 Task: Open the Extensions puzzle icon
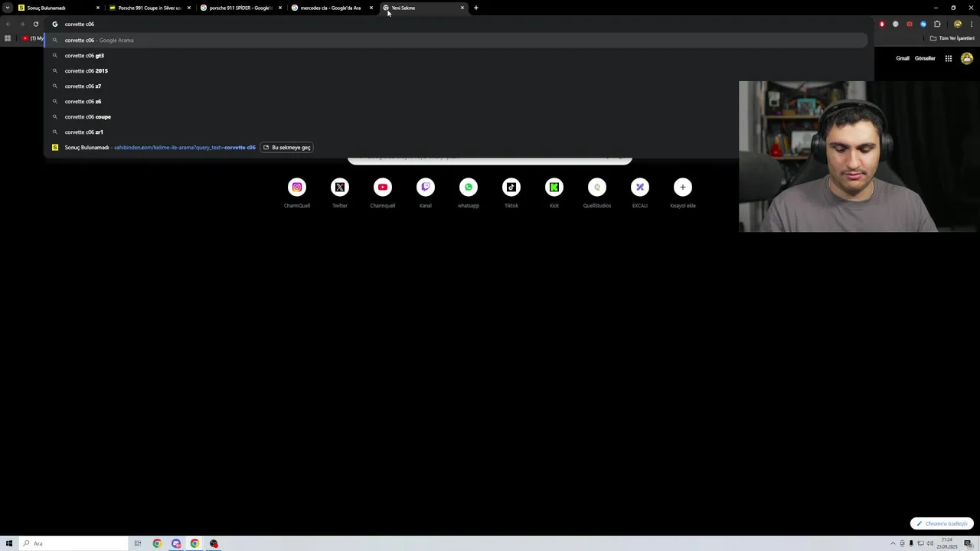pos(937,24)
